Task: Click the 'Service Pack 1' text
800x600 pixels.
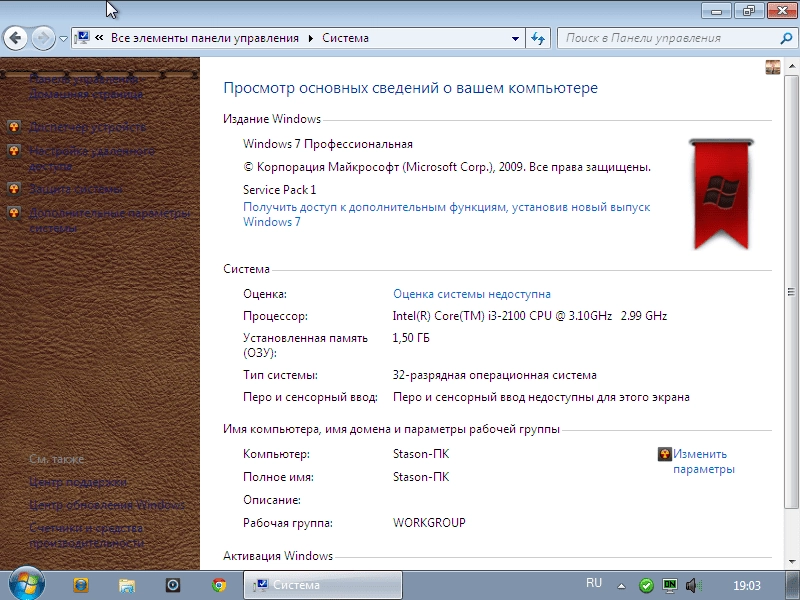Action: coord(280,190)
